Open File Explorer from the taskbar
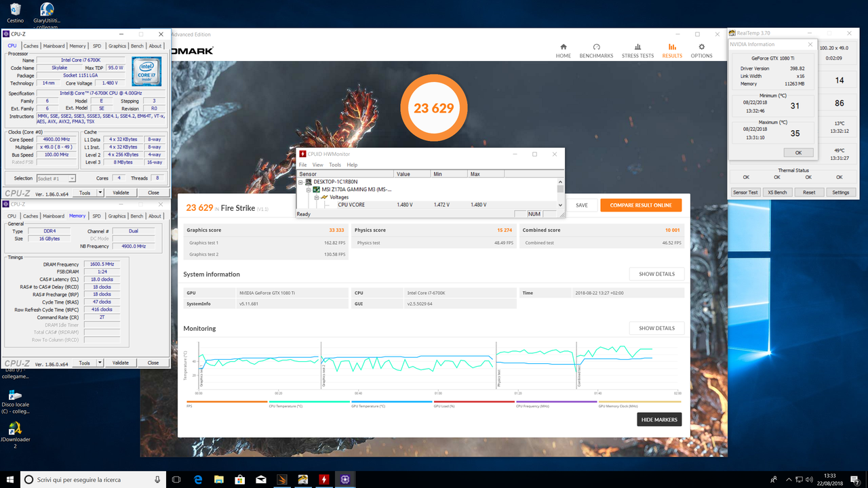This screenshot has height=488, width=868. [219, 479]
